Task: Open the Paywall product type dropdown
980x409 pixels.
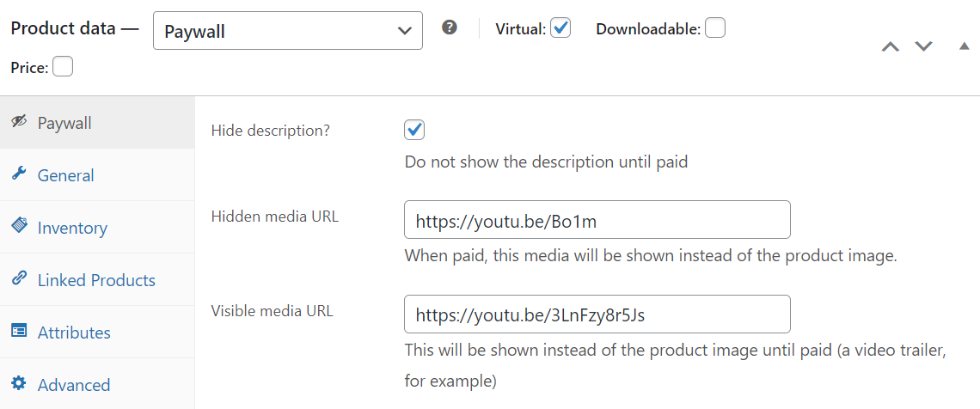Action: pyautogui.click(x=287, y=31)
